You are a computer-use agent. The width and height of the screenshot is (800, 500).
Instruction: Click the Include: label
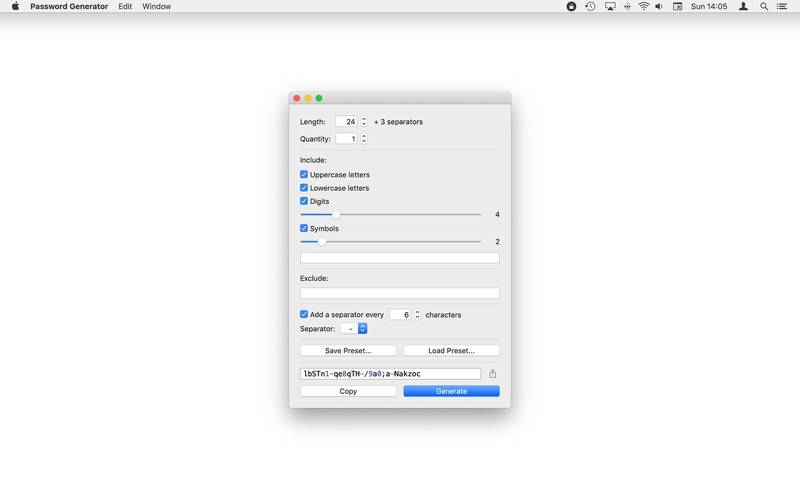313,160
